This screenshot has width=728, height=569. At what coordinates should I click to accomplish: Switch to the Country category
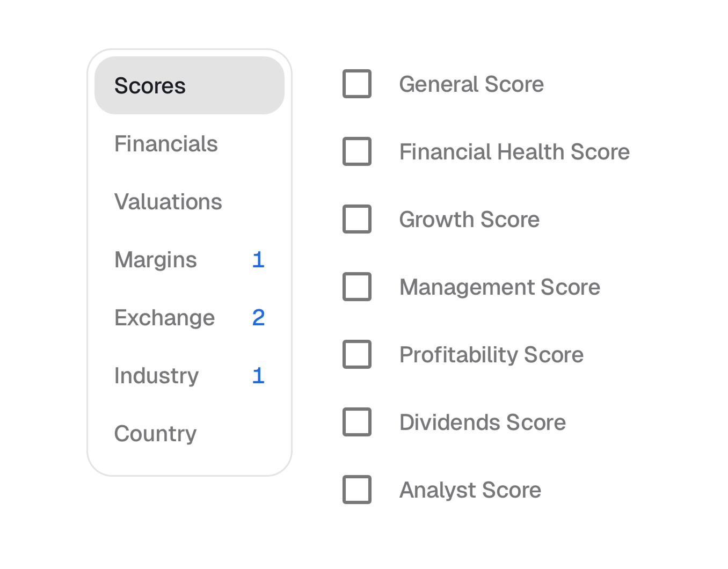tap(155, 434)
